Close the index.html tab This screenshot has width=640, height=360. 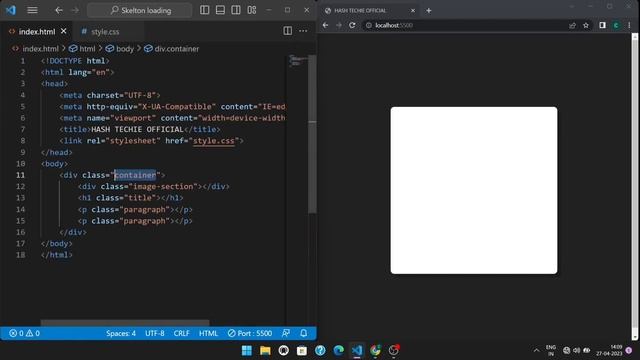pyautogui.click(x=64, y=31)
